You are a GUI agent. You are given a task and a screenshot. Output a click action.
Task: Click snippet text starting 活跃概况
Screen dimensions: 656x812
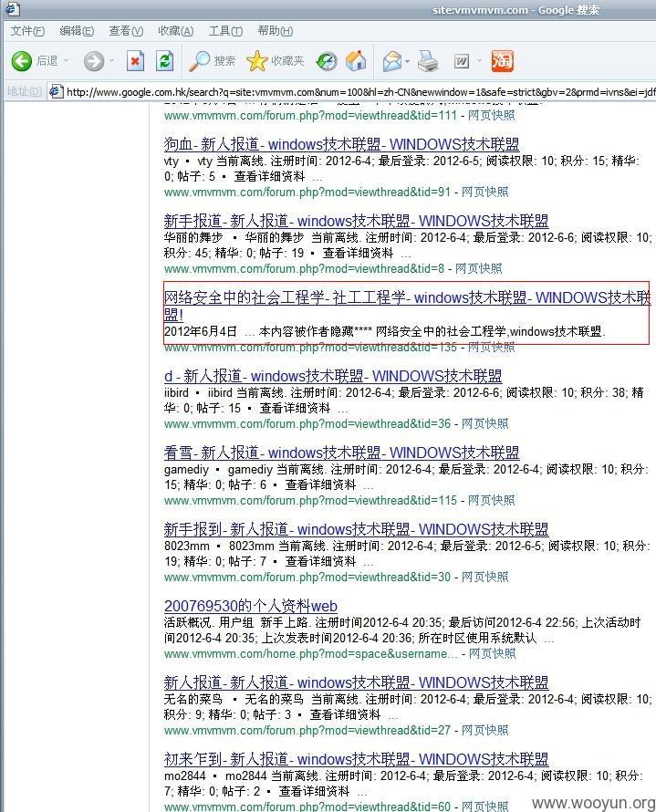pos(402,630)
